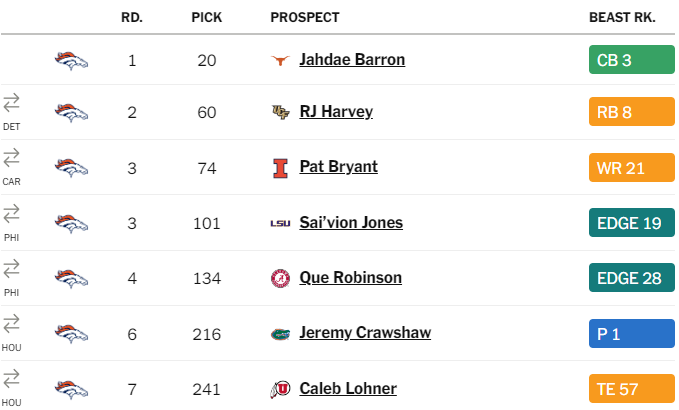Click the Broncos logo in the pick 20 row

(71, 61)
